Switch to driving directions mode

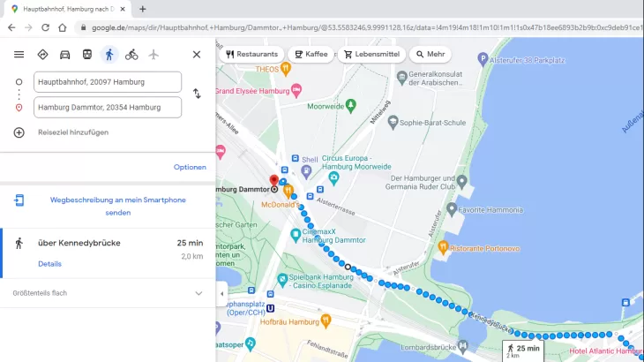coord(64,55)
